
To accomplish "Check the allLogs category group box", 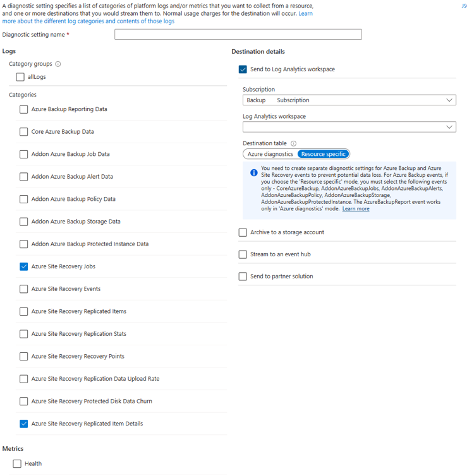I will (x=20, y=77).
